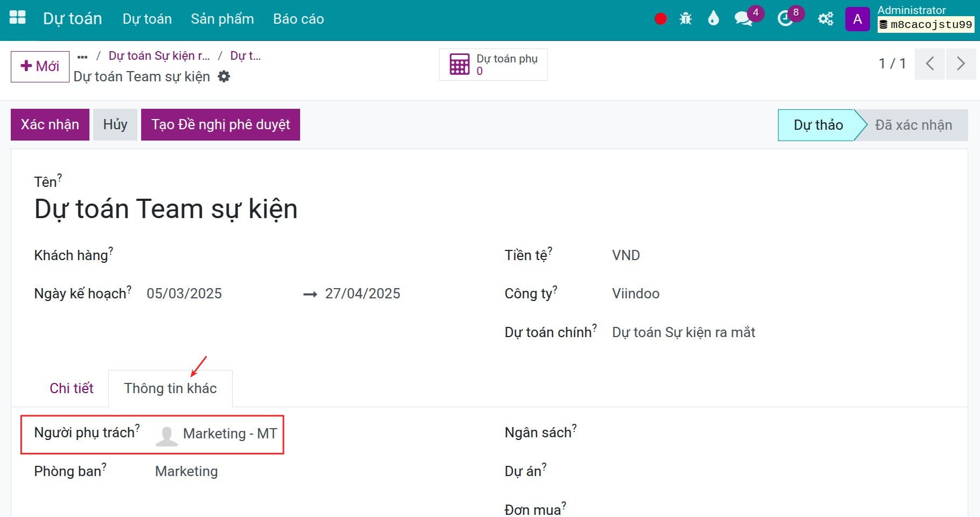Go to the next record arrow
This screenshot has width=980, height=517.
(961, 64)
